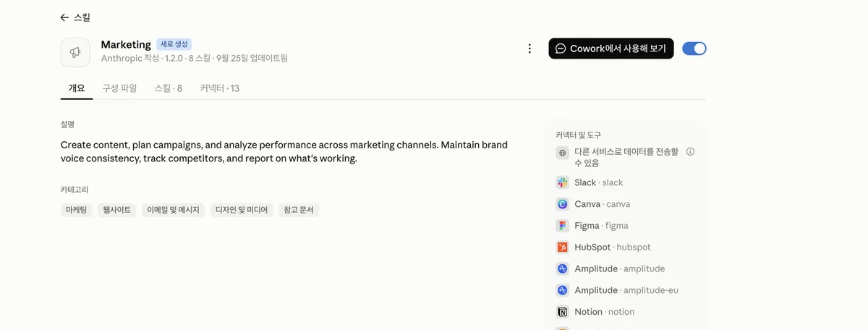Disable the Marketing plugin toggle switch
The width and height of the screenshot is (868, 330).
point(694,48)
